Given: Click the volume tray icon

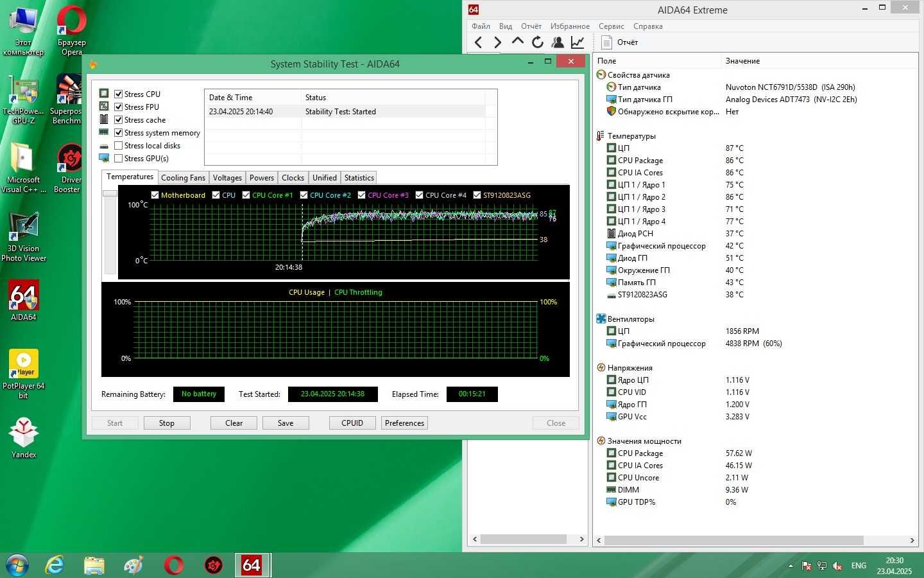Looking at the screenshot, I should click(x=837, y=566).
